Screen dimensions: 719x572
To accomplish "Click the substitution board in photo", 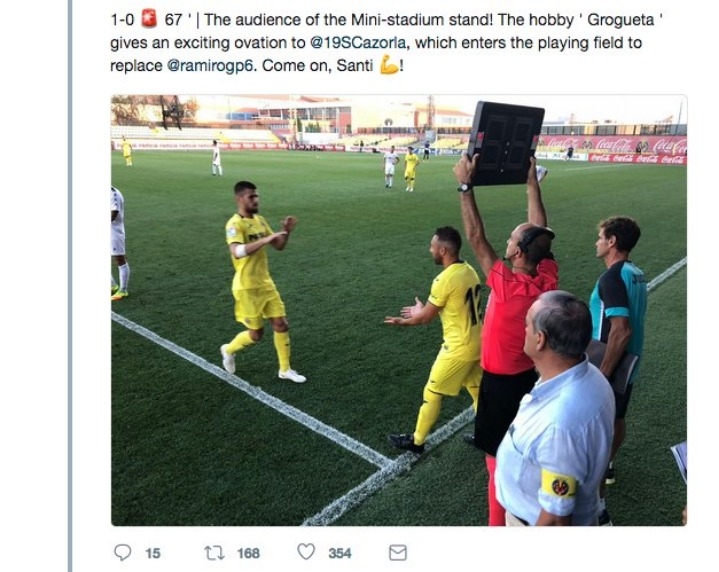I will 506,144.
